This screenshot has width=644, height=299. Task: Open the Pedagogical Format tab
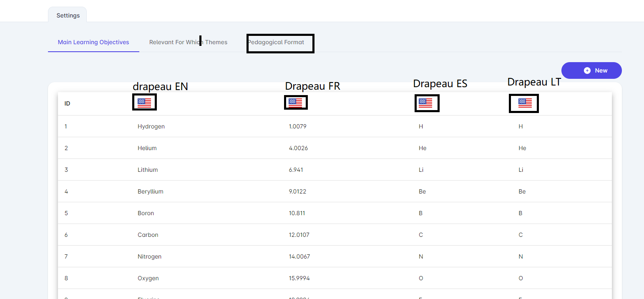pos(276,42)
